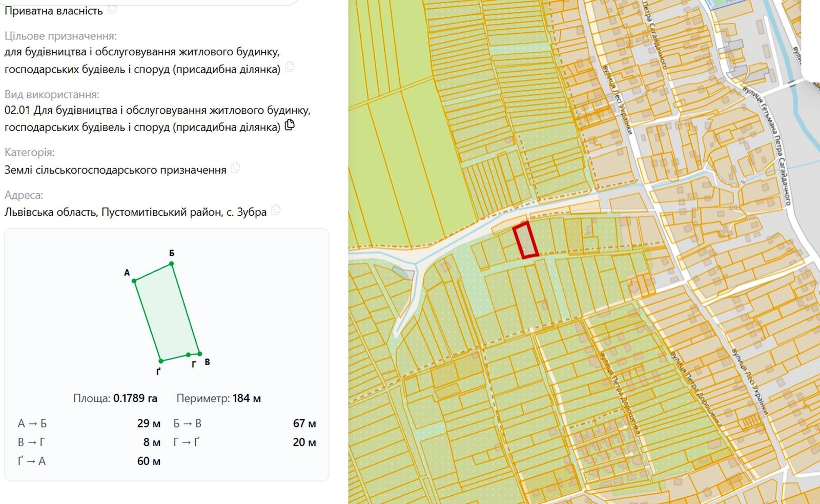Click the Львівська область address text
Viewport: 820px width, 504px height.
point(51,212)
